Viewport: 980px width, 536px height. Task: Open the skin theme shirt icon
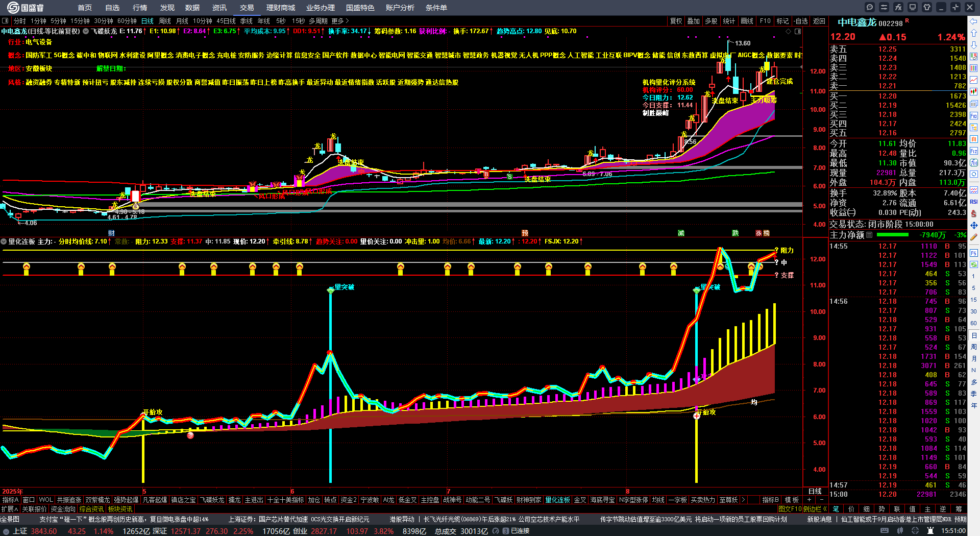pos(927,7)
